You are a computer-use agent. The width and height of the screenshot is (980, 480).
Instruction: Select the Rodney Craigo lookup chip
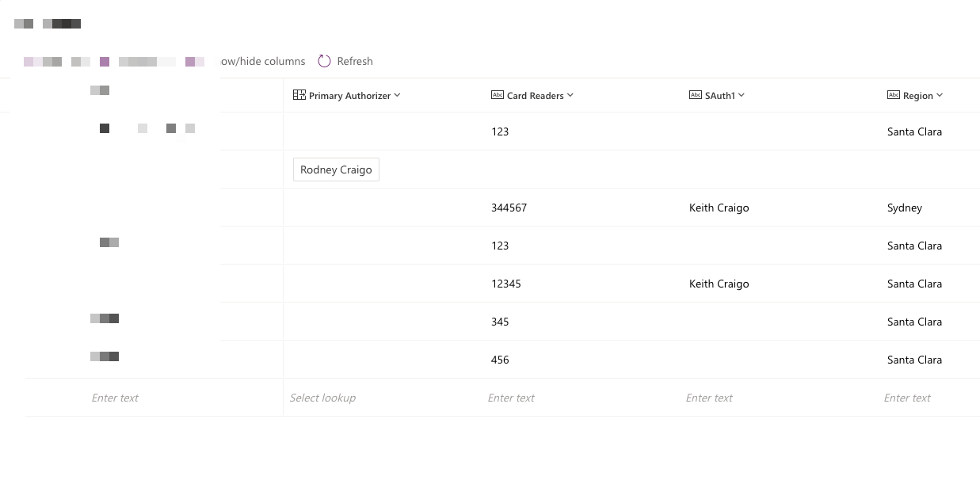point(336,169)
